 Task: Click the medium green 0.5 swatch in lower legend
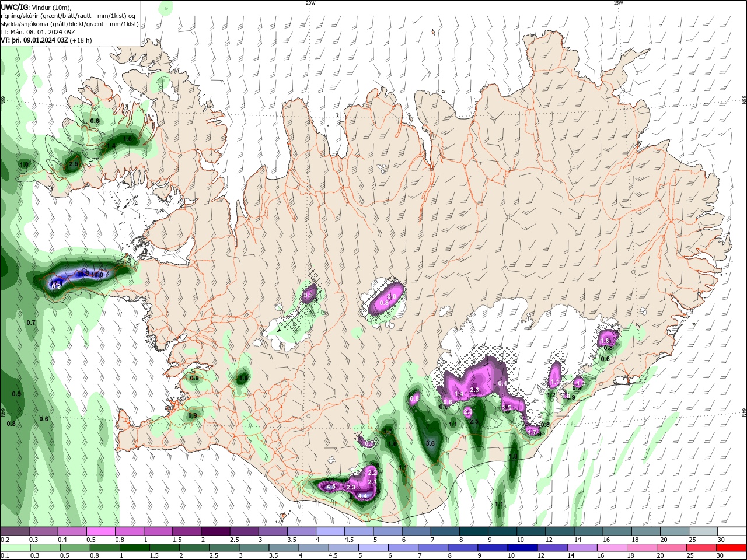coord(75,548)
